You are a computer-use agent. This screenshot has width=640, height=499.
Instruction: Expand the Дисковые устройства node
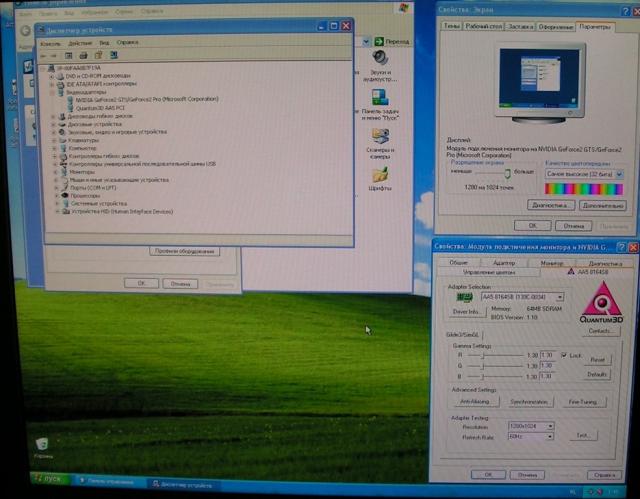(53, 124)
